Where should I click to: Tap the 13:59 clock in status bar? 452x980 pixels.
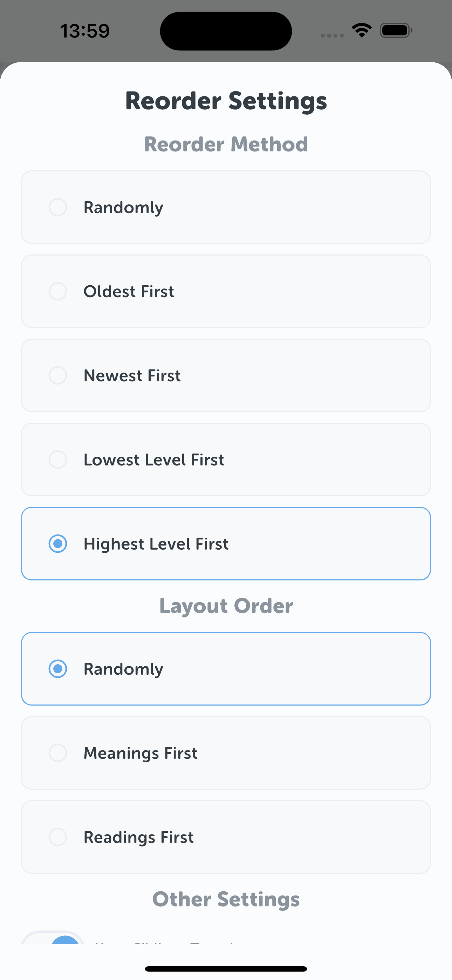(85, 31)
